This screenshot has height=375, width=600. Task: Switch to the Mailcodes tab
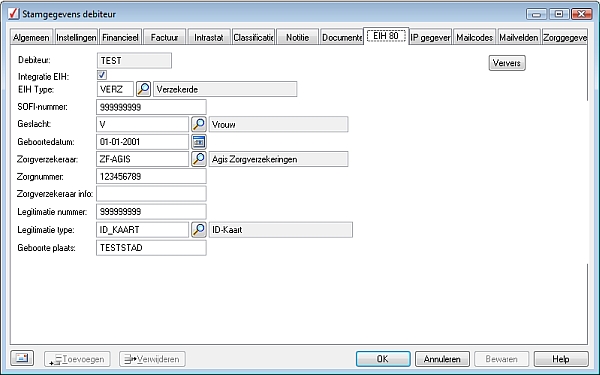coord(474,37)
